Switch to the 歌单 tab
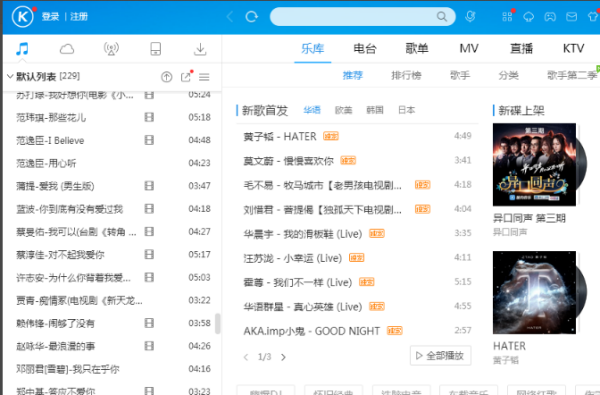This screenshot has width=600, height=395. [417, 49]
